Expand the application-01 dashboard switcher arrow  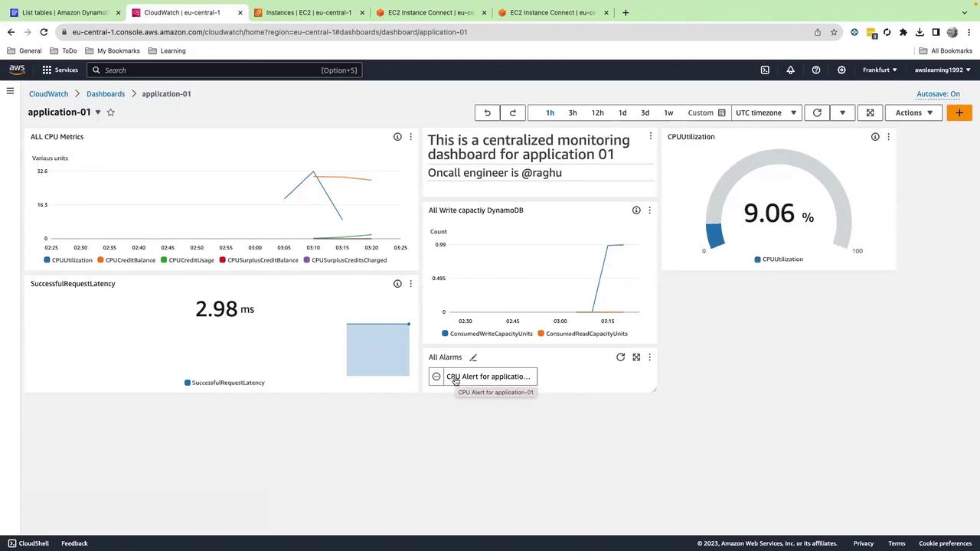(x=98, y=112)
